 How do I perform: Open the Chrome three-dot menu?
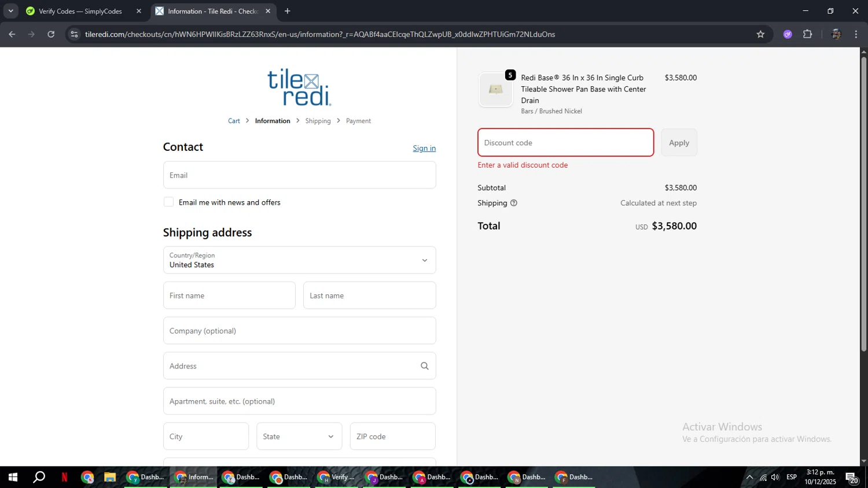(x=856, y=34)
